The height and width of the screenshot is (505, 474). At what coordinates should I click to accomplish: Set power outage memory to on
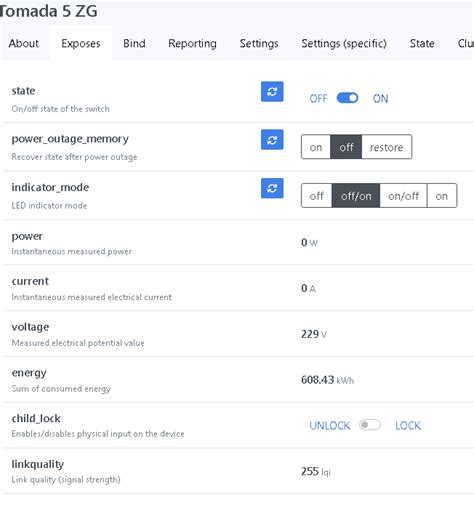tap(316, 147)
